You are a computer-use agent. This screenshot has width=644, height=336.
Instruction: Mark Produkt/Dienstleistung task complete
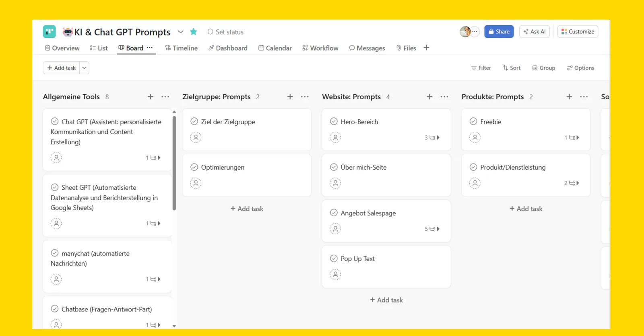point(473,167)
